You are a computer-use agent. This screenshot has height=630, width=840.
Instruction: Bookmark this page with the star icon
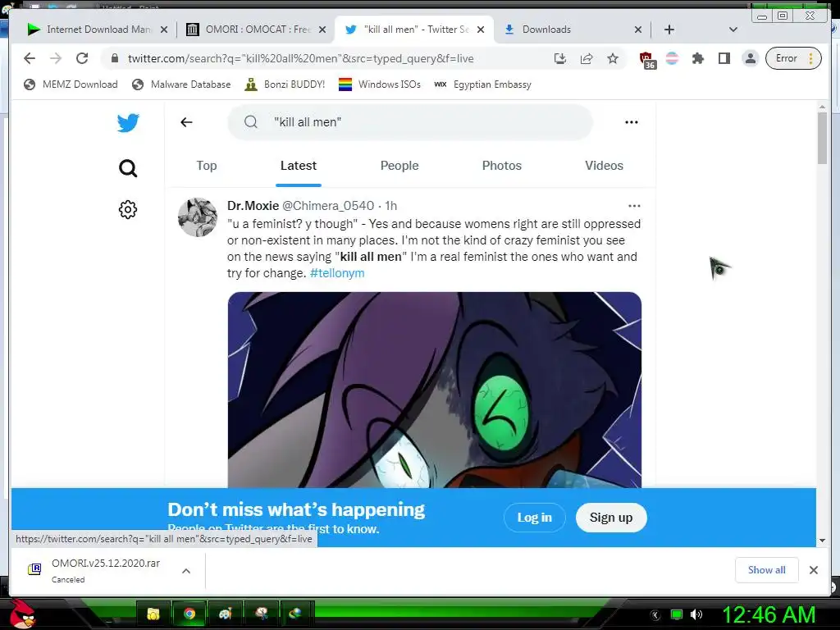(613, 58)
